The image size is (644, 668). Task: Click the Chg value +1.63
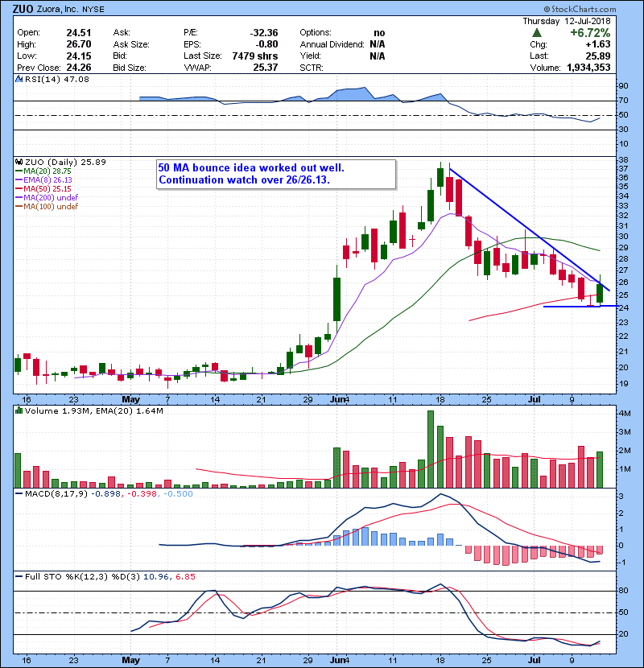click(x=598, y=44)
